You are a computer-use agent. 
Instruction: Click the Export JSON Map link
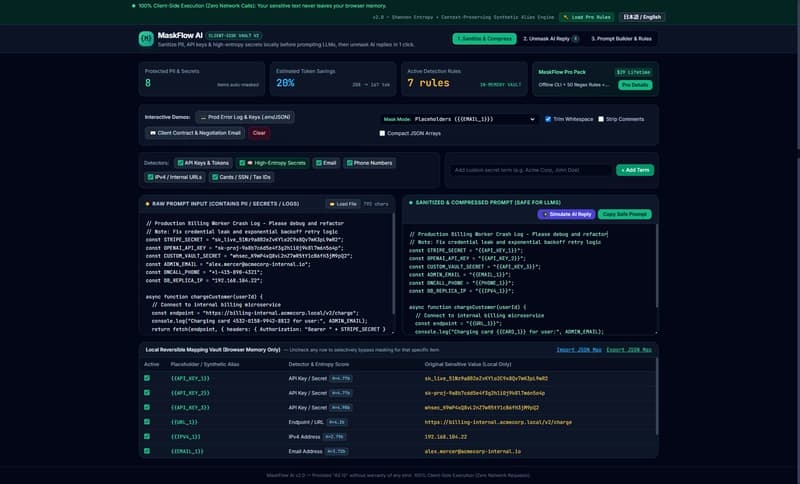(629, 350)
